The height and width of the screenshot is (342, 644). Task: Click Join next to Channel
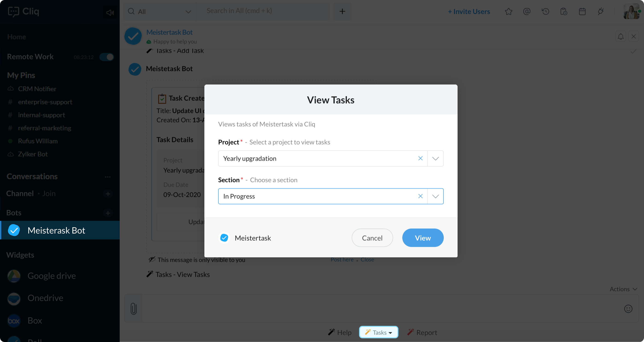pyautogui.click(x=49, y=194)
